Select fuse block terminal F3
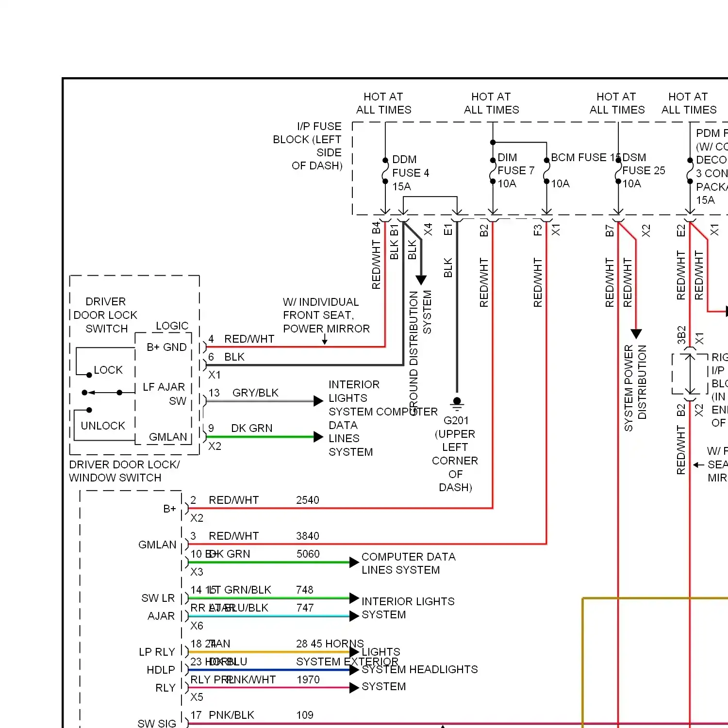This screenshot has width=728, height=728. click(x=537, y=230)
